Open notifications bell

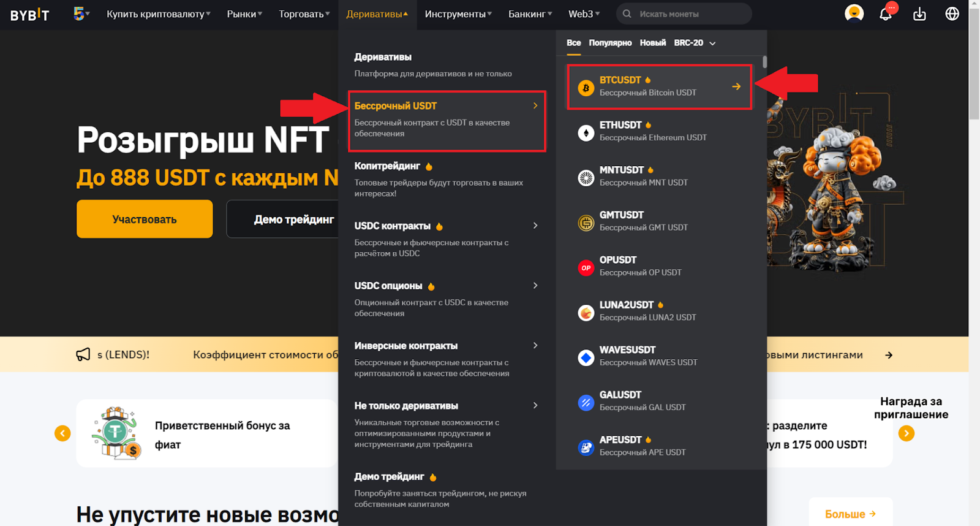(886, 13)
